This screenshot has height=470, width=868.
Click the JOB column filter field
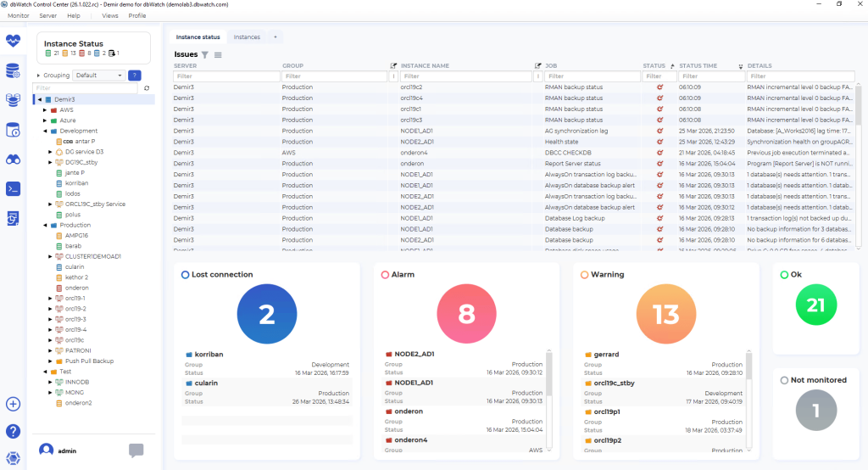coord(593,76)
